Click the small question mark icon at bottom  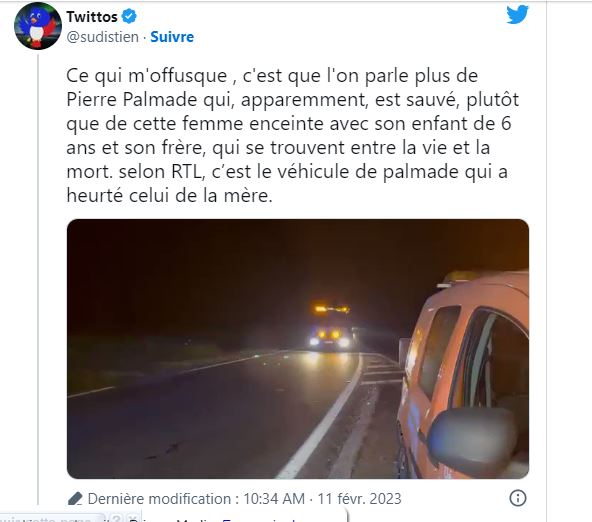coord(117,518)
